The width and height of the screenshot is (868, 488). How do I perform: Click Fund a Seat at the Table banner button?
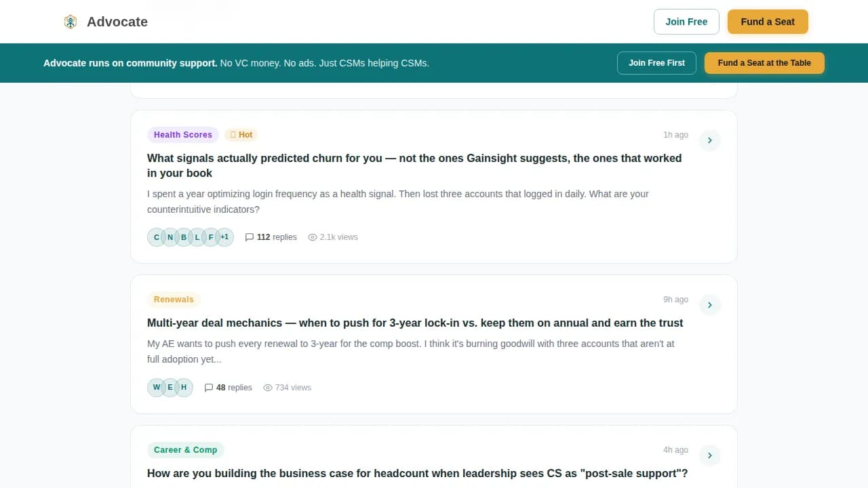click(x=764, y=62)
